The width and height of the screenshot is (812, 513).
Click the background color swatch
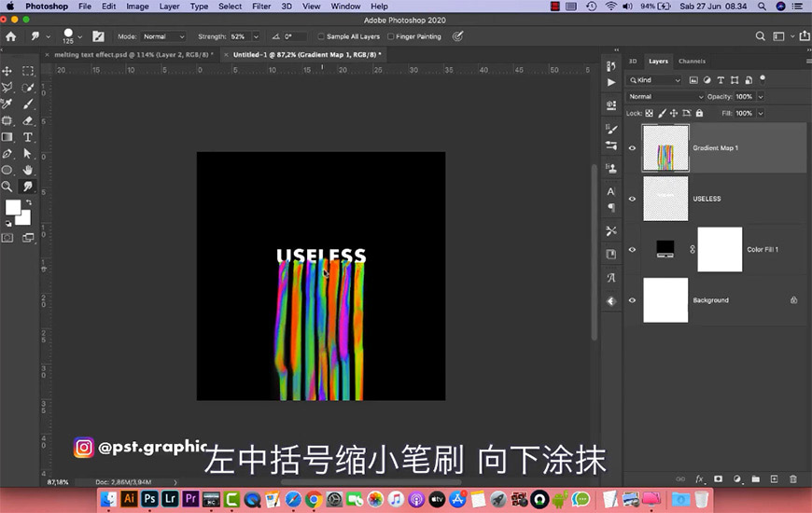pos(25,219)
